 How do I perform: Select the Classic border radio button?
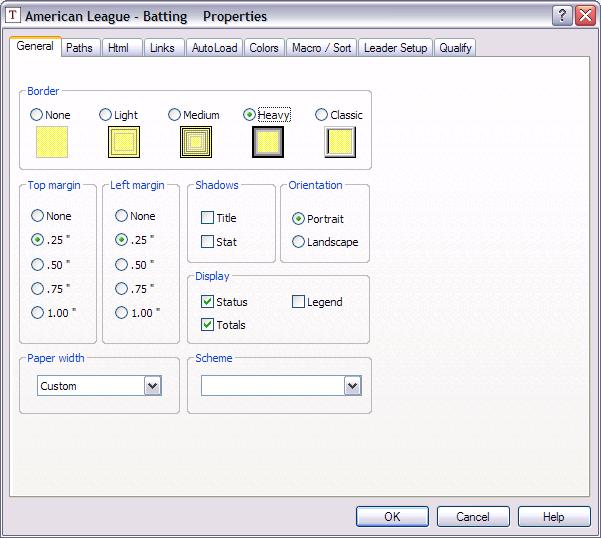[321, 115]
